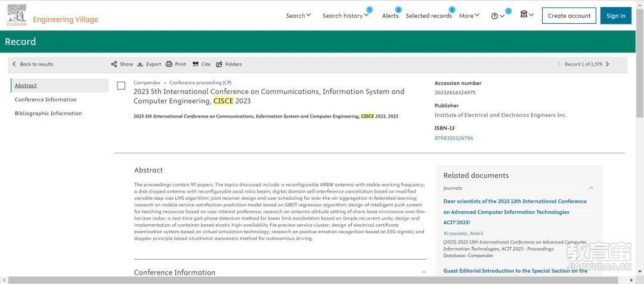This screenshot has width=644, height=284.
Task: Click the Sign in button
Action: tap(615, 16)
